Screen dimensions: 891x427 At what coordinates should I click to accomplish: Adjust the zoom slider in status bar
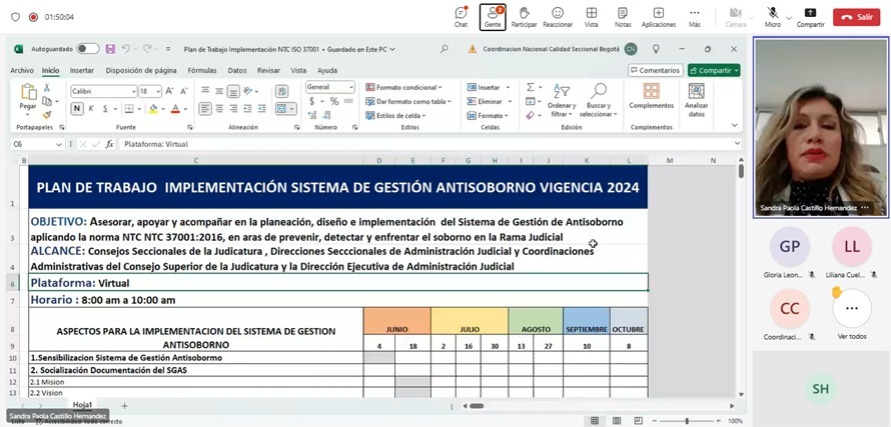(x=687, y=421)
